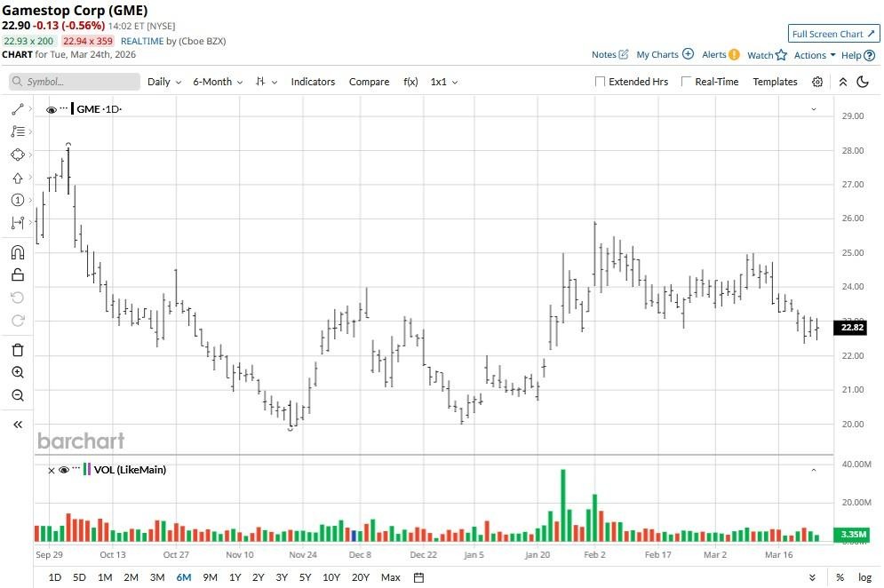Enable the Extended Hrs checkbox
Image resolution: width=884 pixels, height=588 pixels.
pyautogui.click(x=600, y=81)
